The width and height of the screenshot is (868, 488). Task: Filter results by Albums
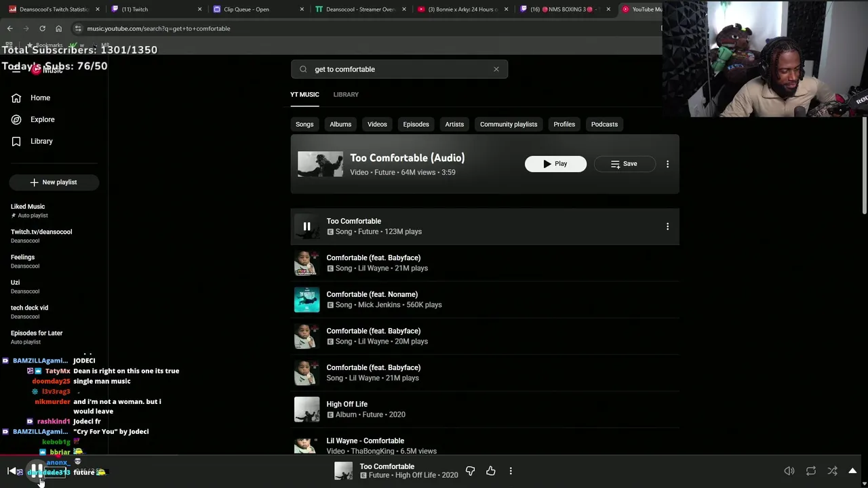[x=340, y=124]
